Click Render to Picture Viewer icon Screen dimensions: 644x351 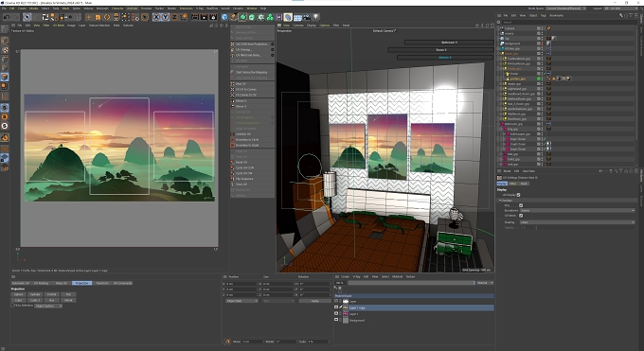[x=205, y=17]
